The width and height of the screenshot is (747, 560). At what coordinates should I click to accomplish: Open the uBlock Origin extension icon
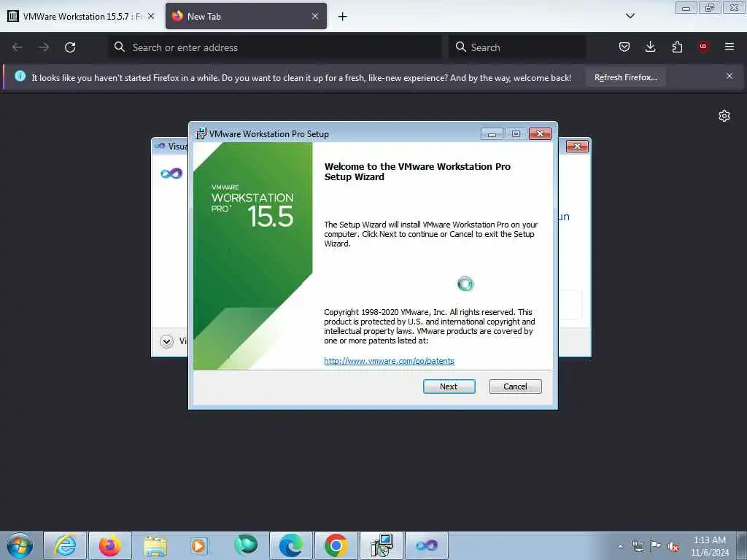[x=703, y=47]
